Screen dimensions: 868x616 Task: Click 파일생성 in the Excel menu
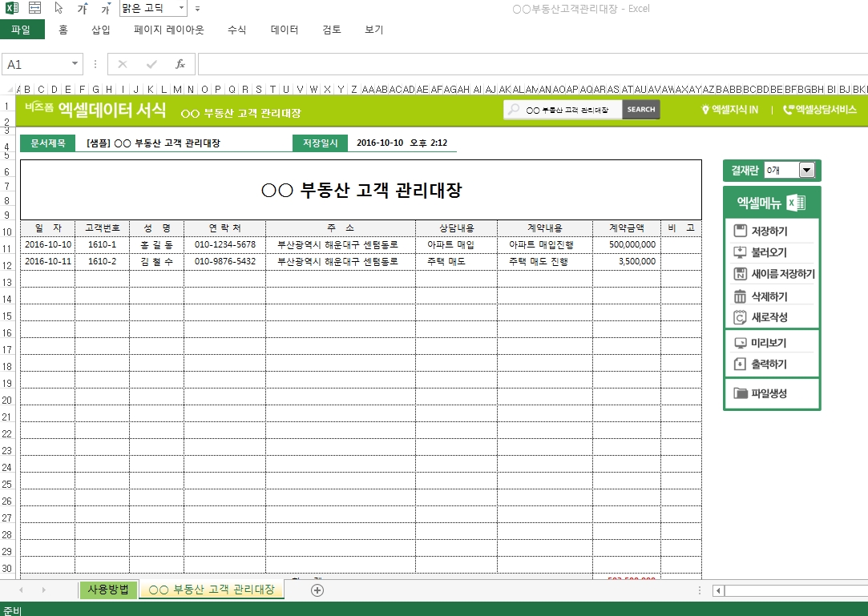[770, 393]
